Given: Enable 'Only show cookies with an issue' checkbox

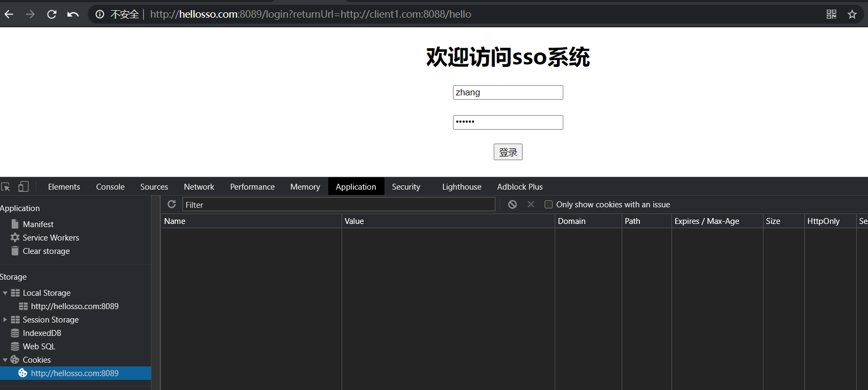Looking at the screenshot, I should pyautogui.click(x=548, y=204).
